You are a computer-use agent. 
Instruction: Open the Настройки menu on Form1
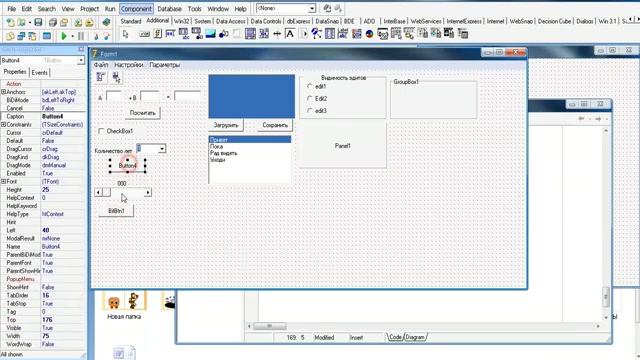coord(129,65)
